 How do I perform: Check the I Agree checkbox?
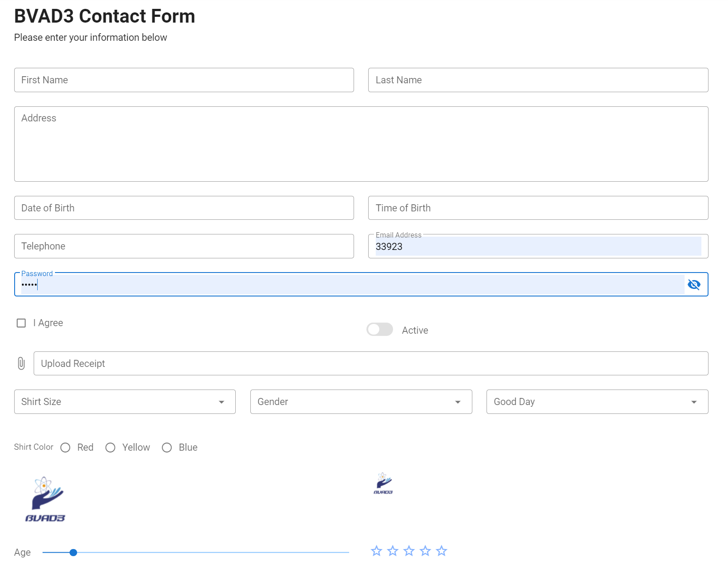[21, 323]
